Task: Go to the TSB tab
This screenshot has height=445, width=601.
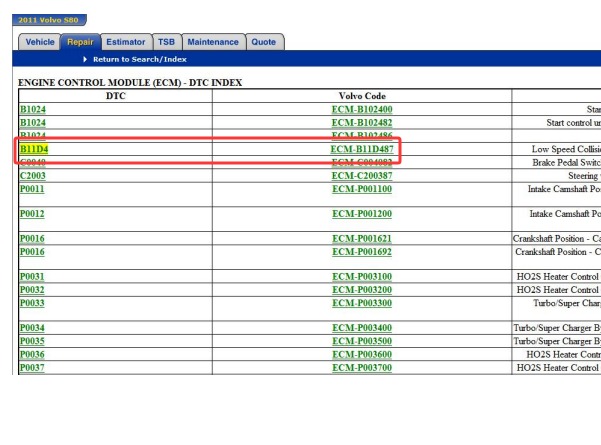Action: click(166, 42)
